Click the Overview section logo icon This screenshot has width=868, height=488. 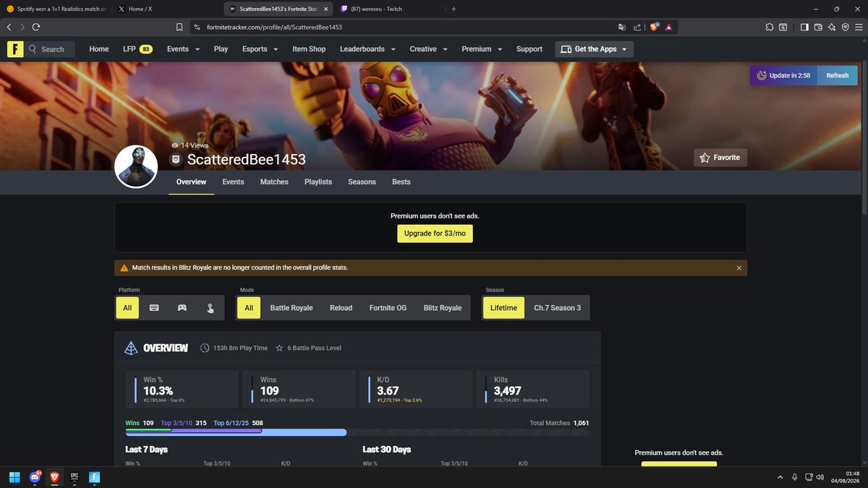[x=131, y=348]
